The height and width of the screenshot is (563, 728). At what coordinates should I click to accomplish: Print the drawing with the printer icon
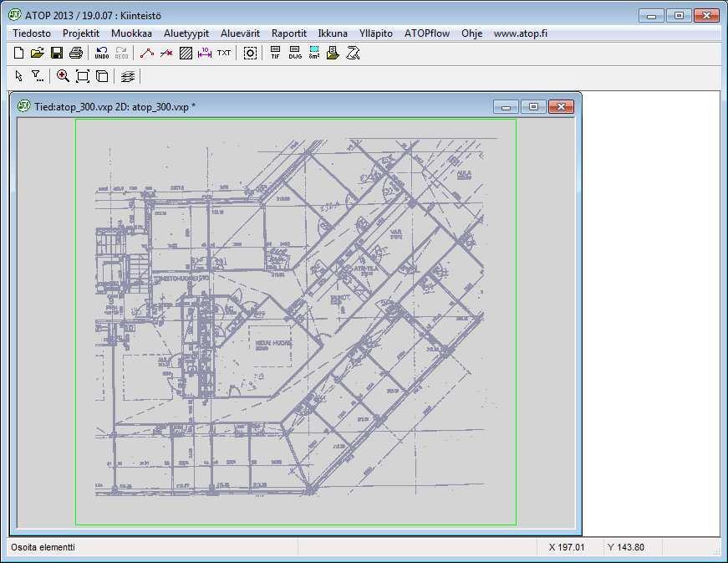click(76, 53)
